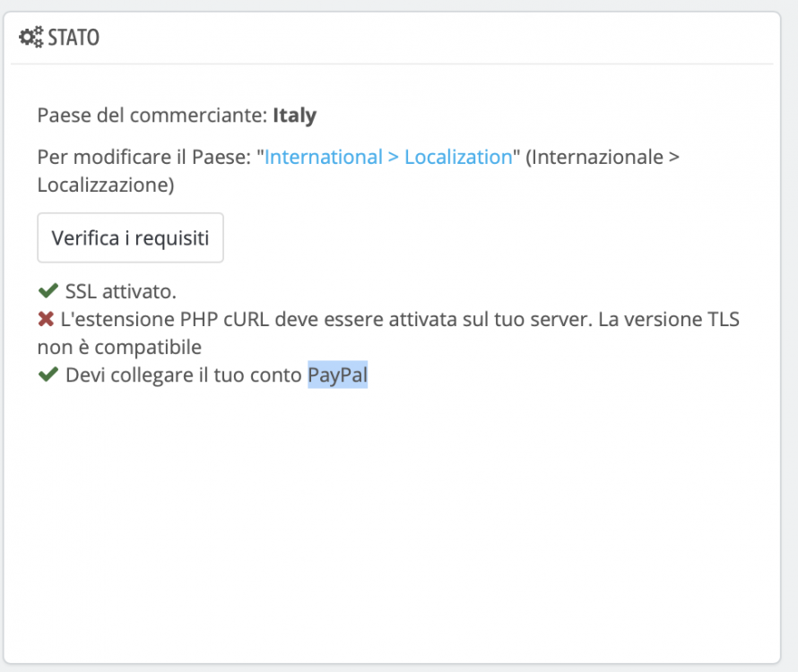Click the failure indicator for the TLS compatibility issue

45,318
